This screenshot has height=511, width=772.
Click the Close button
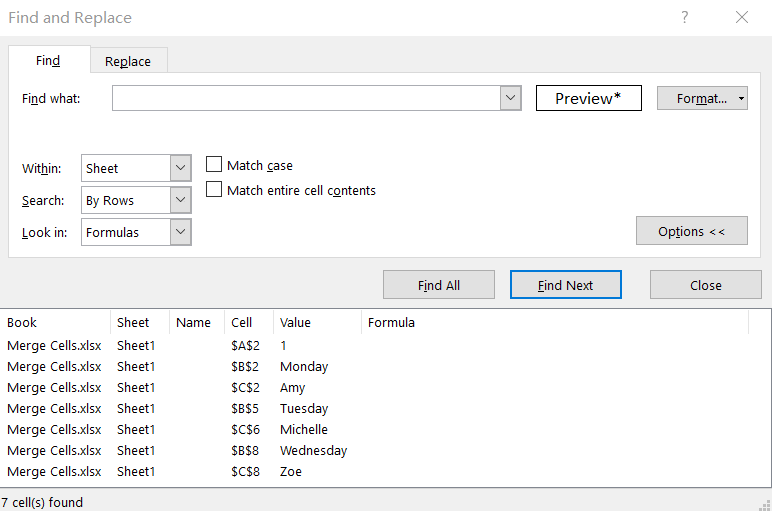tap(706, 285)
